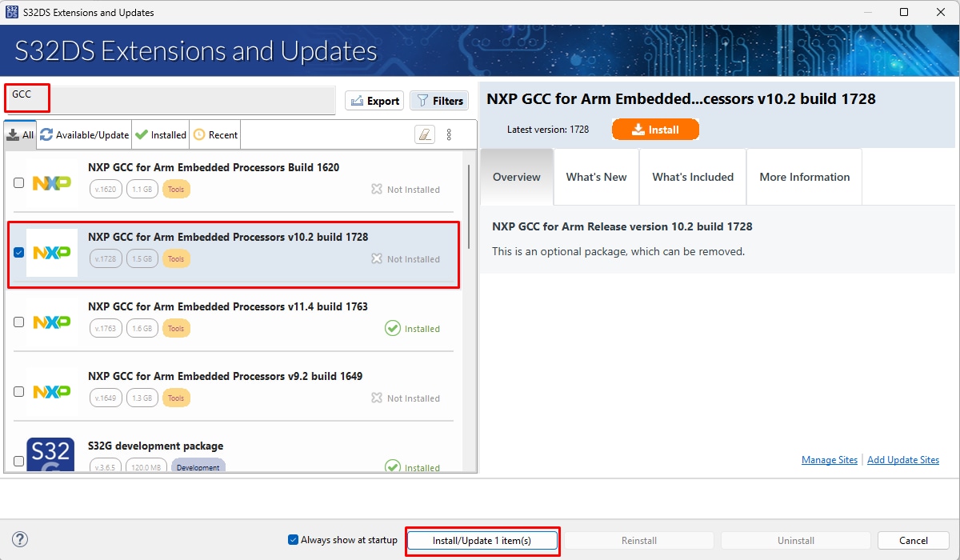Click the NXP logo of Build 1620
The width and height of the screenshot is (960, 560).
click(x=52, y=183)
